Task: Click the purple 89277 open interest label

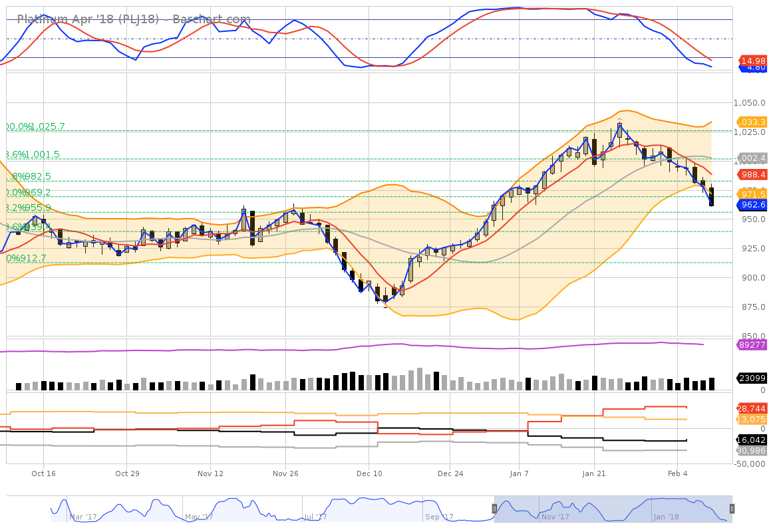Action: [752, 344]
